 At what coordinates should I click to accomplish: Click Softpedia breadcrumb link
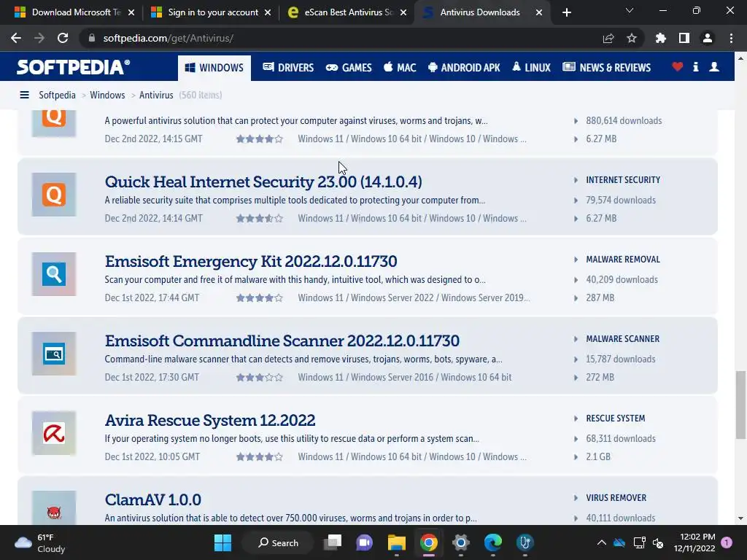pos(57,96)
